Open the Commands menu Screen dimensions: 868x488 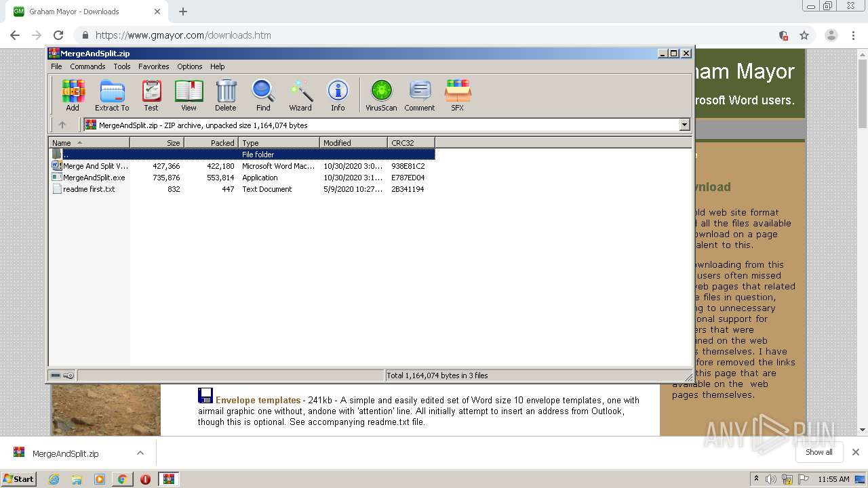click(x=87, y=66)
